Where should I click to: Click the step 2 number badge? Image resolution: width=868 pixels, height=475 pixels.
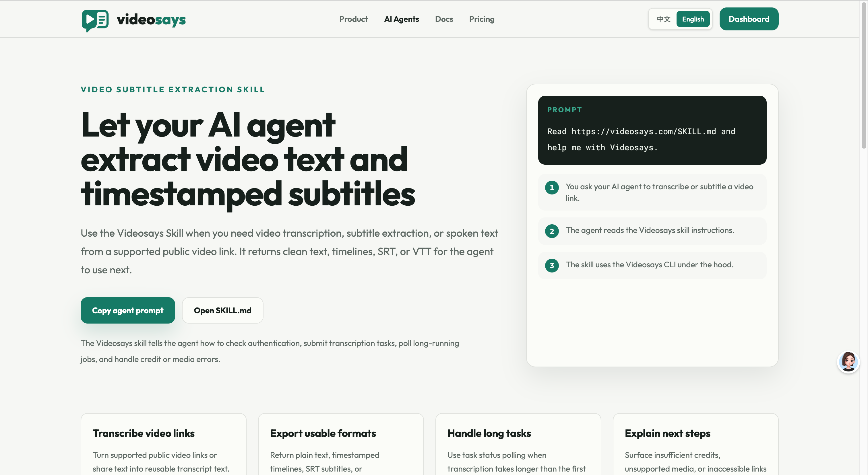point(552,231)
